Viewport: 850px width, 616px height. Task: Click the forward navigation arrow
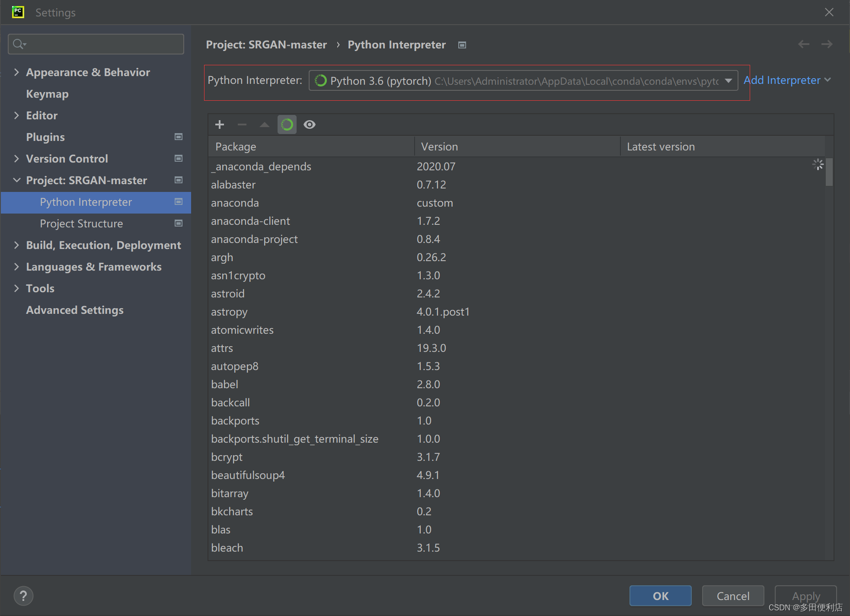click(x=827, y=44)
